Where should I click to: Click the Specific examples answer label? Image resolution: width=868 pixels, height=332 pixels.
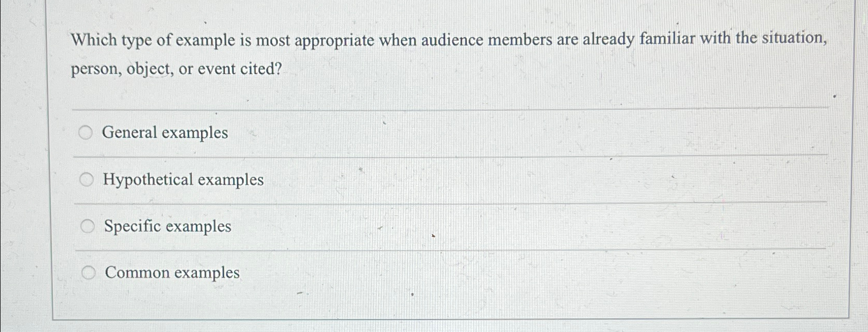167,226
